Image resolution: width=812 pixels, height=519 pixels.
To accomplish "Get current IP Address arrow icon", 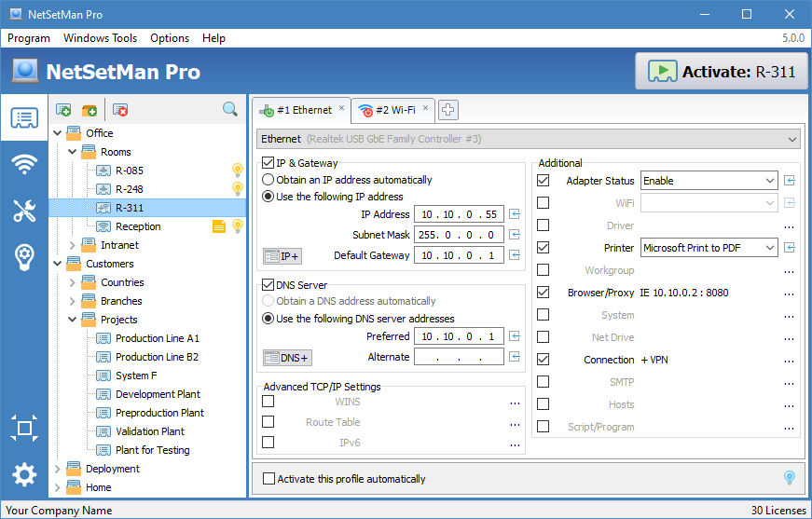I will pyautogui.click(x=515, y=213).
